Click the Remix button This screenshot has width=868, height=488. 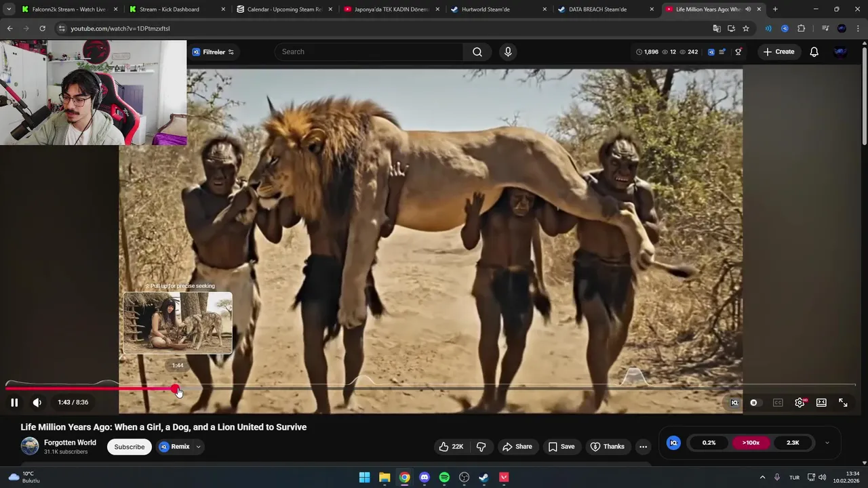(174, 447)
